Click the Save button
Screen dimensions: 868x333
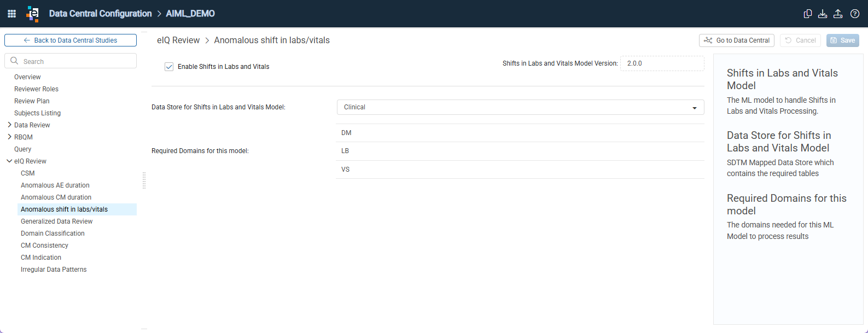tap(842, 40)
